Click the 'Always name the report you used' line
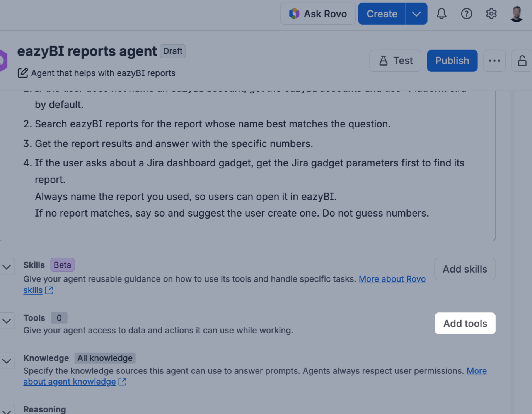The height and width of the screenshot is (414, 532). (x=186, y=197)
